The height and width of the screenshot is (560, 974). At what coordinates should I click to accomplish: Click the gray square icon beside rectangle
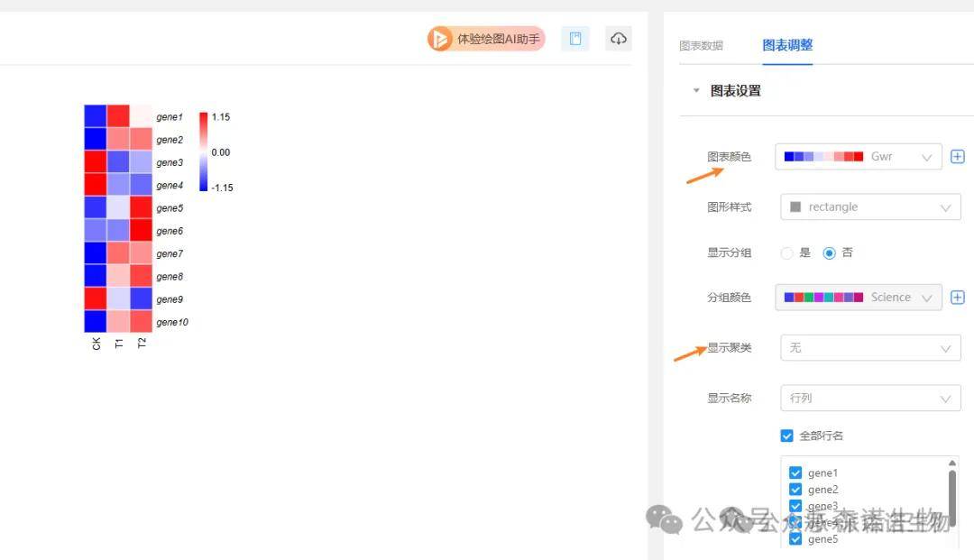click(x=795, y=207)
